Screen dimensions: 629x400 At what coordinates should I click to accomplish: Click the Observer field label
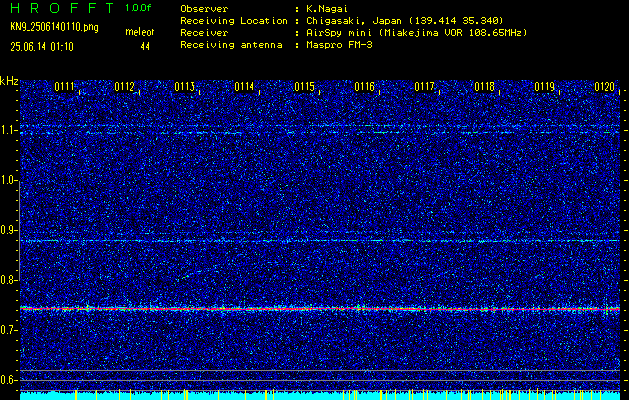pos(204,9)
